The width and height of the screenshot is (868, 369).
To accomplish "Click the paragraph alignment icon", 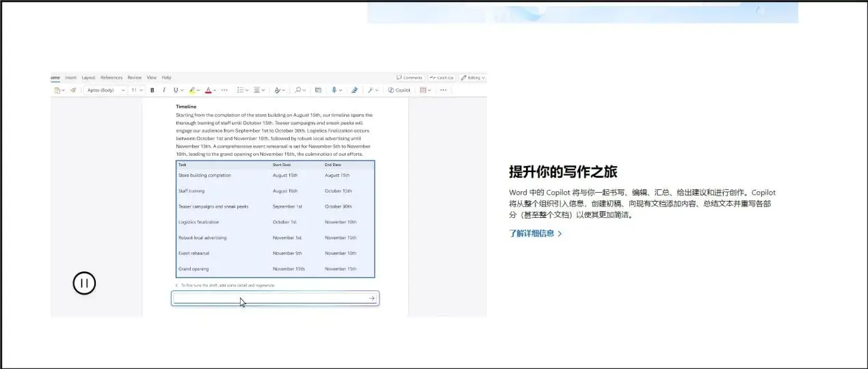I will point(257,90).
